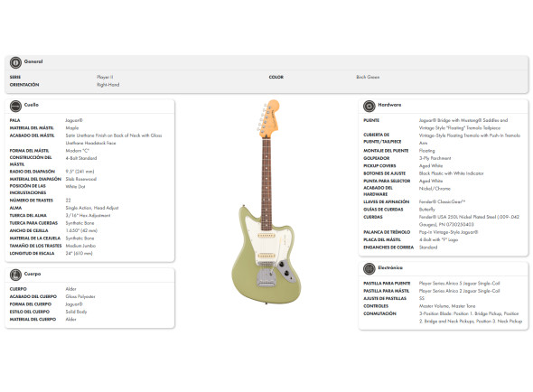The height and width of the screenshot is (392, 533).
Task: Select the Hardware section heading
Action: click(389, 105)
